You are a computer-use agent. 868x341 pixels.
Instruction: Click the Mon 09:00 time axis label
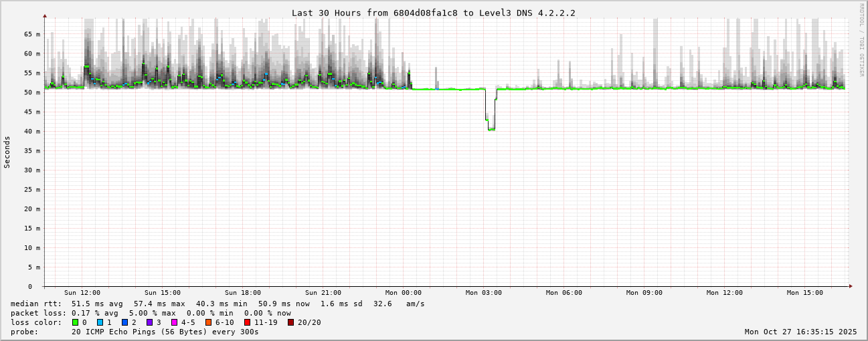(x=644, y=293)
